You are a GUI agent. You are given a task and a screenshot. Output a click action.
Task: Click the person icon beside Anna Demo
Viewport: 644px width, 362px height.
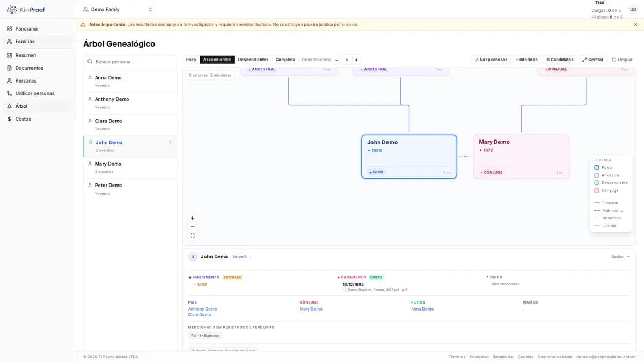pyautogui.click(x=90, y=78)
